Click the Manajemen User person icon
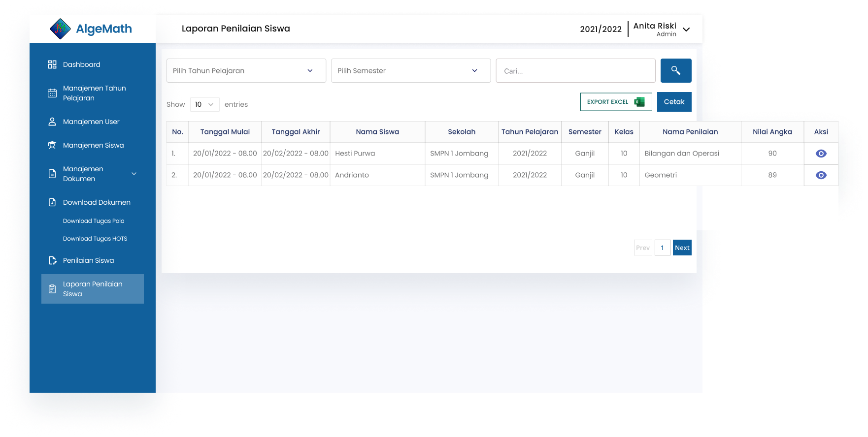This screenshot has width=868, height=437. click(x=52, y=122)
